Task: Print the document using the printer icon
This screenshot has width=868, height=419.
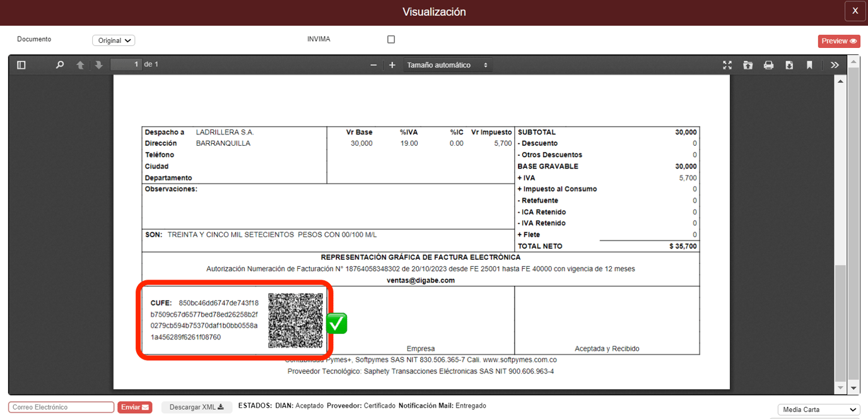Action: (768, 64)
